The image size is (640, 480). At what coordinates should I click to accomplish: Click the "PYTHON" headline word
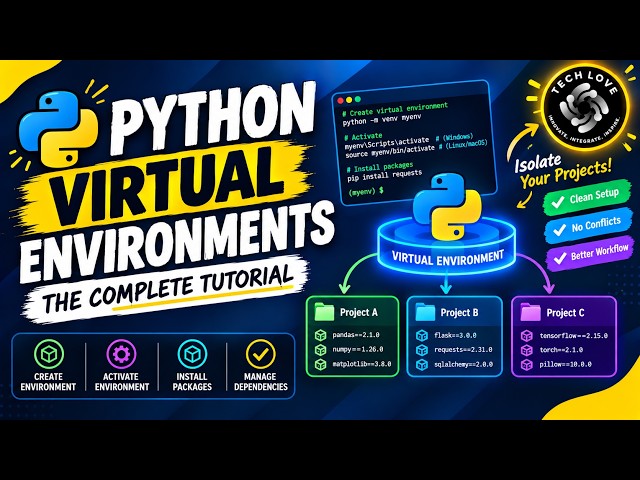click(212, 118)
